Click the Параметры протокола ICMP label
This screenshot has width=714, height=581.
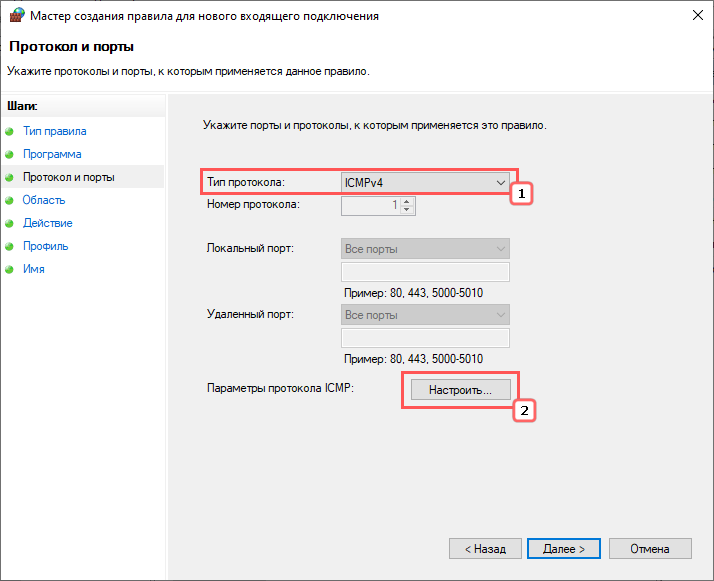[280, 388]
